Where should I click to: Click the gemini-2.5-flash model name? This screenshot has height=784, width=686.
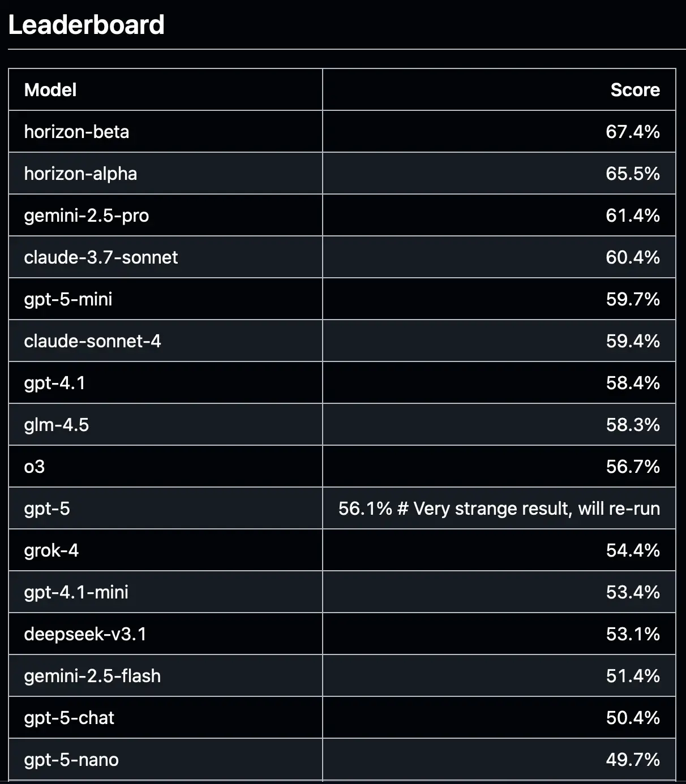pyautogui.click(x=92, y=676)
